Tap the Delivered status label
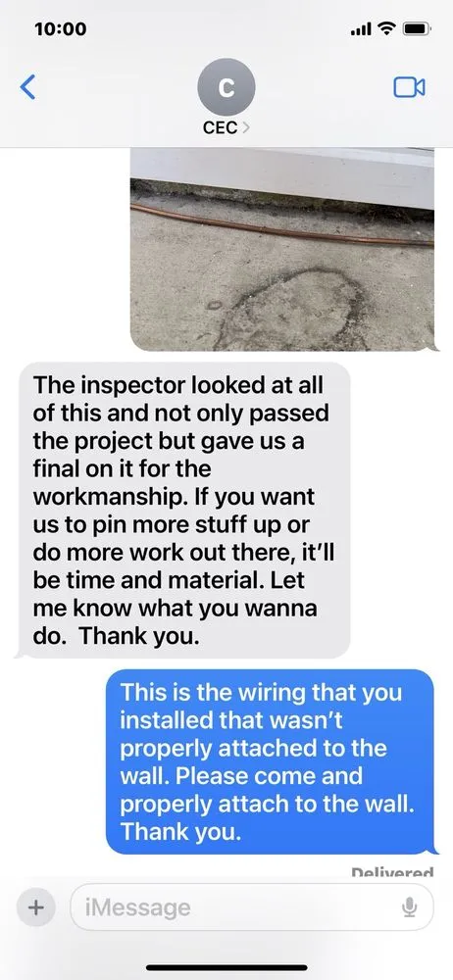 coord(392,872)
